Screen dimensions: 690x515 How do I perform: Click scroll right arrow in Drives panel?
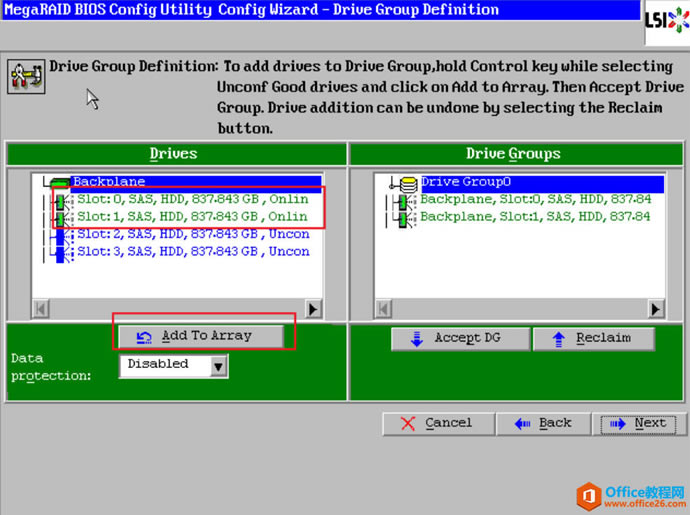(313, 309)
